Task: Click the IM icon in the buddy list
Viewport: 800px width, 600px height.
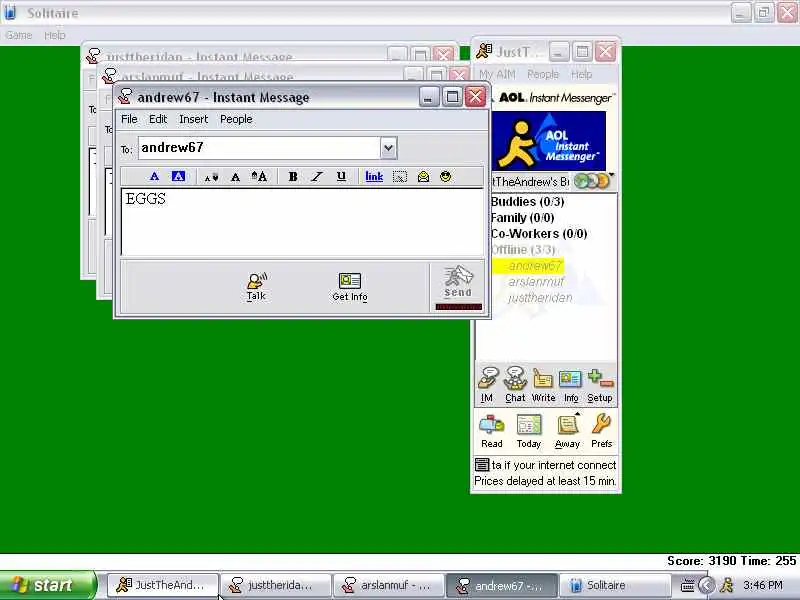Action: pos(487,385)
